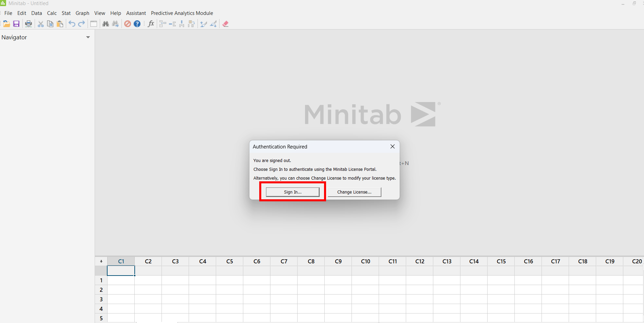Open the Assistant menu
This screenshot has height=323, width=644.
(136, 13)
